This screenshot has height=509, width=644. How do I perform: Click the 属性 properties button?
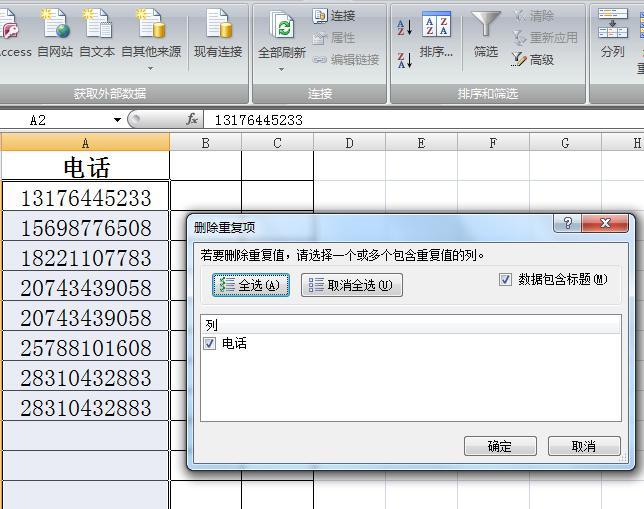334,38
